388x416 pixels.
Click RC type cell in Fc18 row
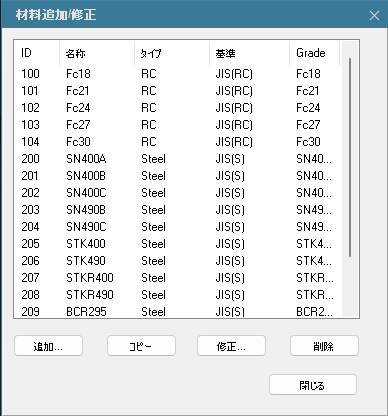149,74
